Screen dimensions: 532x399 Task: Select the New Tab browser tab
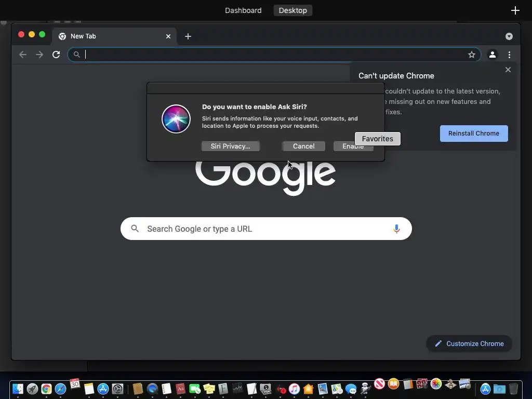click(x=114, y=36)
